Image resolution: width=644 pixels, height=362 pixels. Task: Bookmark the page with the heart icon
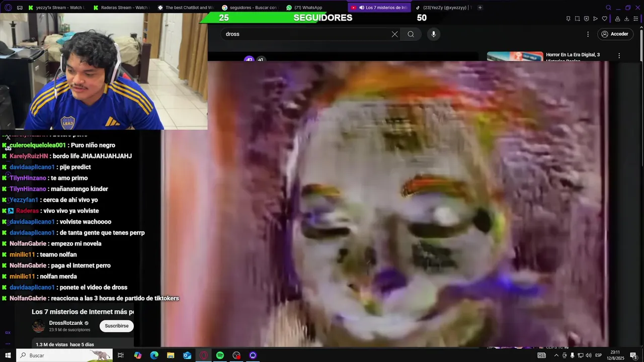604,19
